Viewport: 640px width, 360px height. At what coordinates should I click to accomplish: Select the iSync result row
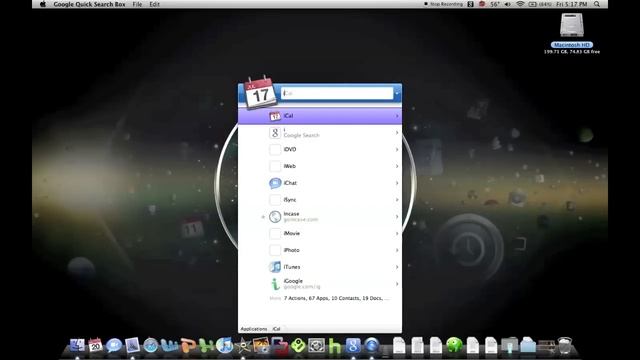[x=320, y=200]
